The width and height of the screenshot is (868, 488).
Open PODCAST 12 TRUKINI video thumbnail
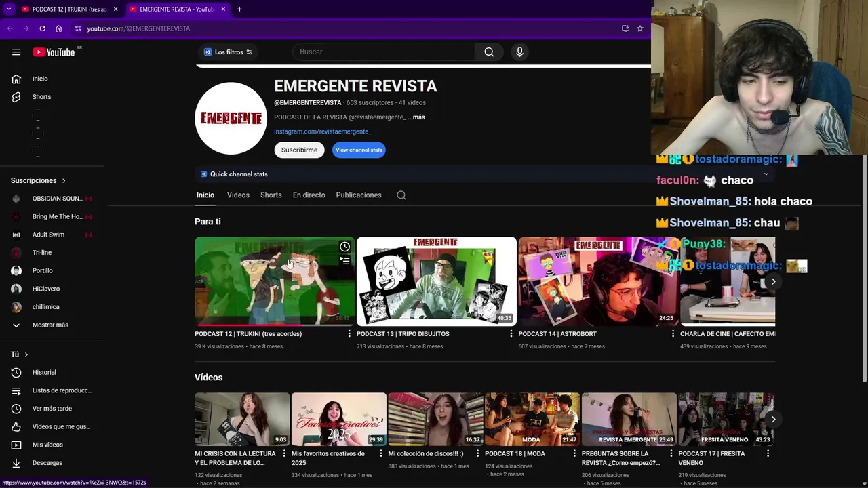[x=275, y=281]
